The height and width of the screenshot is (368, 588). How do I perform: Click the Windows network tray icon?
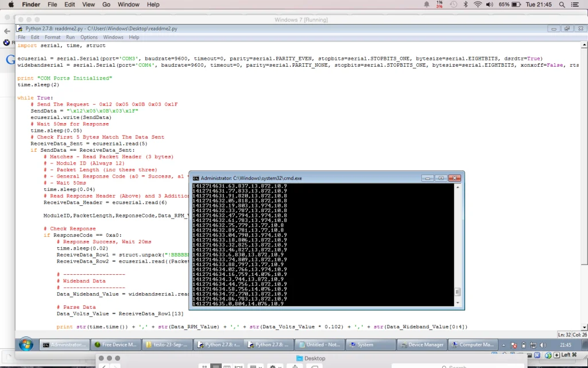click(533, 345)
